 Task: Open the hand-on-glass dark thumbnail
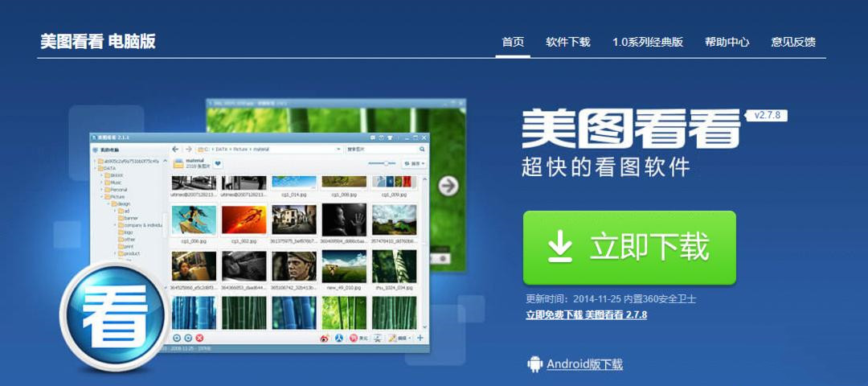coord(344,220)
